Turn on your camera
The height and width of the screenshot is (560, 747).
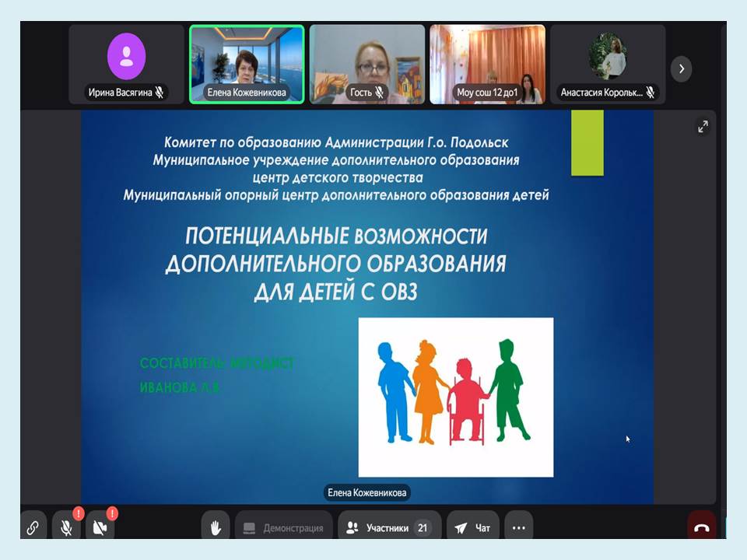point(100,527)
